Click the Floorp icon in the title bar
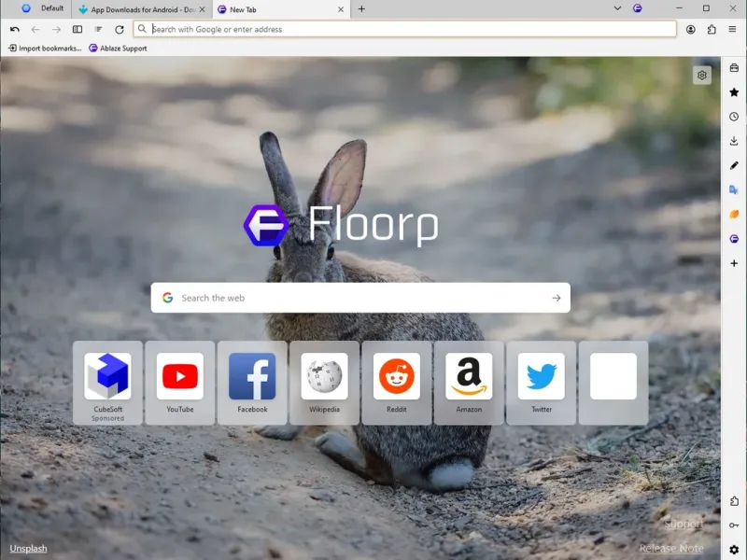 pos(638,8)
